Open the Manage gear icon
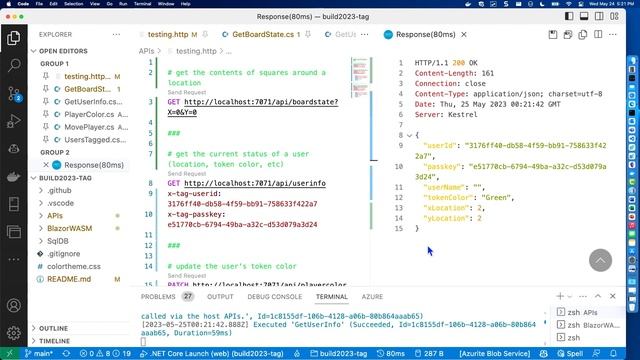This screenshot has width=640, height=360. (x=13, y=333)
